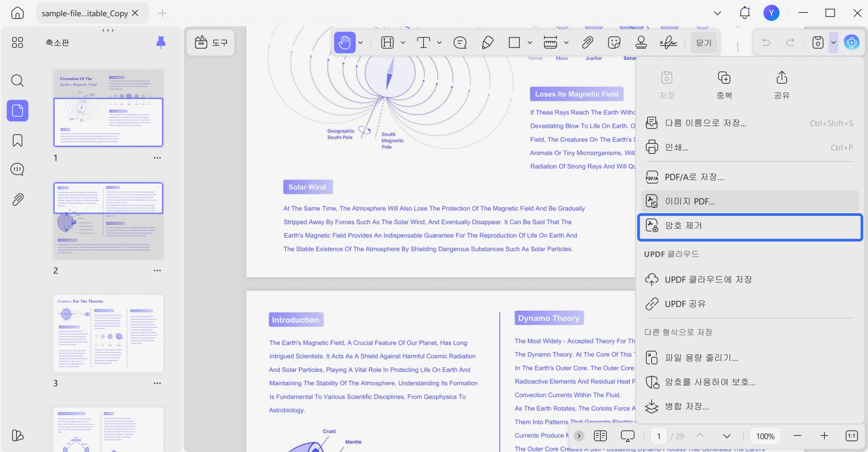The height and width of the screenshot is (452, 868).
Task: Click 중복 duplicate in save menu
Action: (x=724, y=85)
